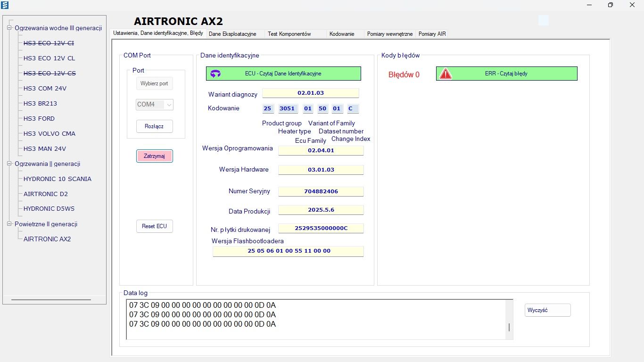Select HS3 COM 24V tree item
Viewport: 644px width, 362px height.
click(45, 88)
